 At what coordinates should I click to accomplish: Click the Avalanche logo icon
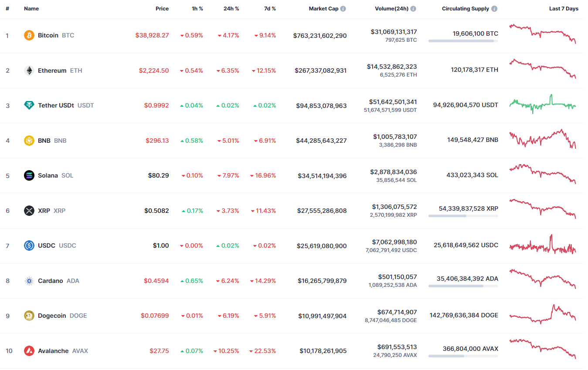(x=29, y=351)
